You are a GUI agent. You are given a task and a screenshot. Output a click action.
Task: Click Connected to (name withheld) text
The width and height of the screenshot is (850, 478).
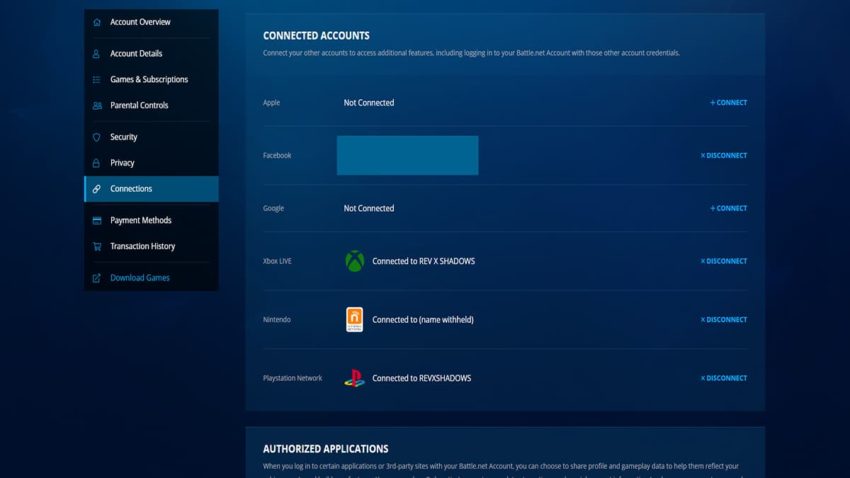click(423, 320)
